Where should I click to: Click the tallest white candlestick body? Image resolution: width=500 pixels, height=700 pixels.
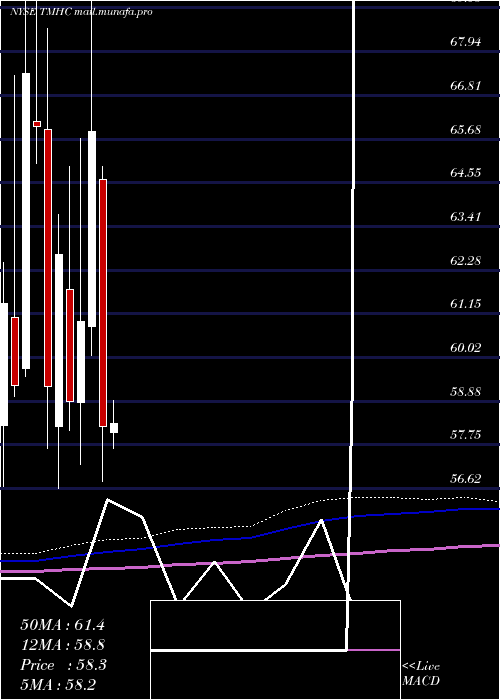click(26, 221)
